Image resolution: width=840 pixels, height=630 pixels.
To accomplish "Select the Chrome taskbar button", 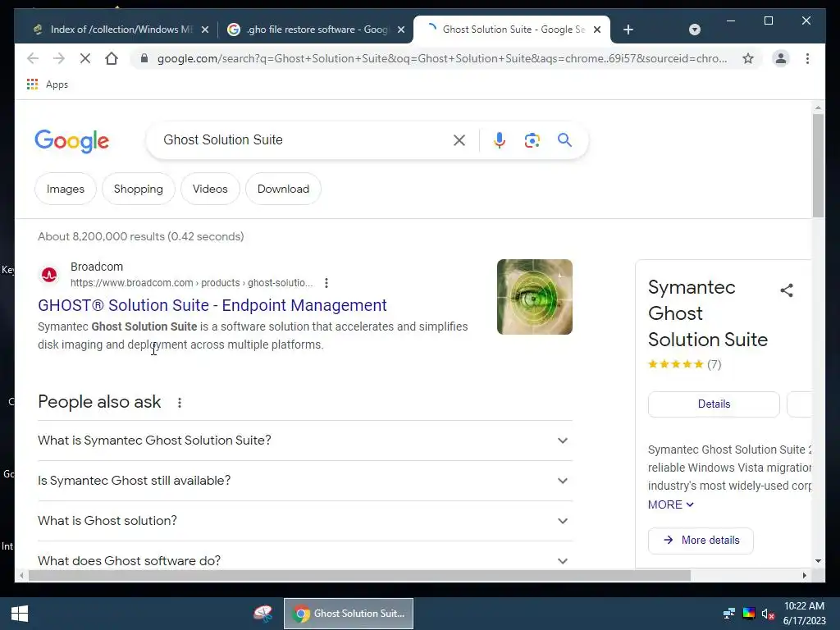I will pyautogui.click(x=348, y=614).
